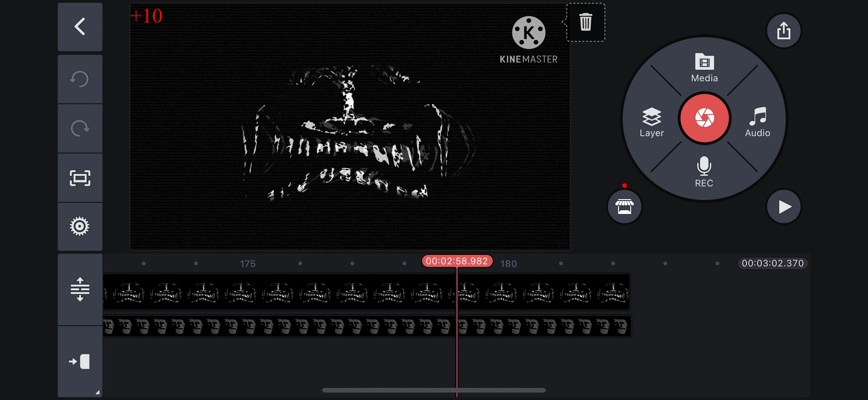Play the project preview
Screen dimensions: 868x400
(x=784, y=207)
